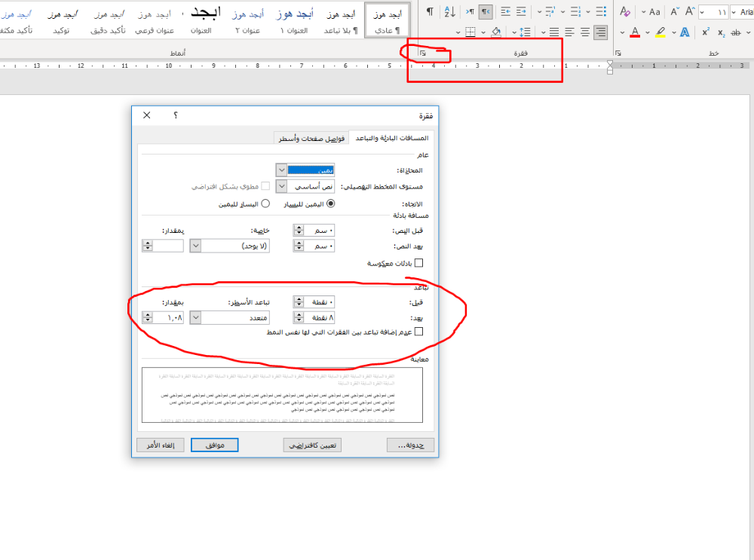754x560 pixels.
Task: Check the no-spacing-between-same-style paragraphs box
Action: (x=418, y=332)
